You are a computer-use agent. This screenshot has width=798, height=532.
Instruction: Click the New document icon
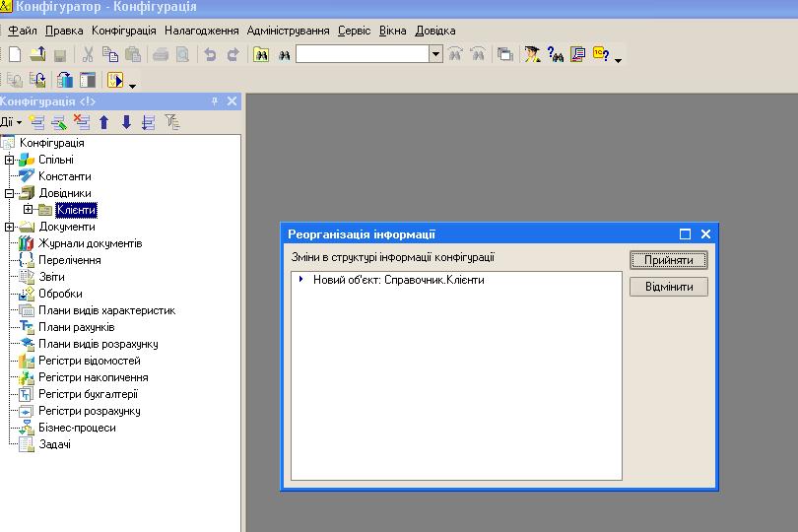point(15,54)
